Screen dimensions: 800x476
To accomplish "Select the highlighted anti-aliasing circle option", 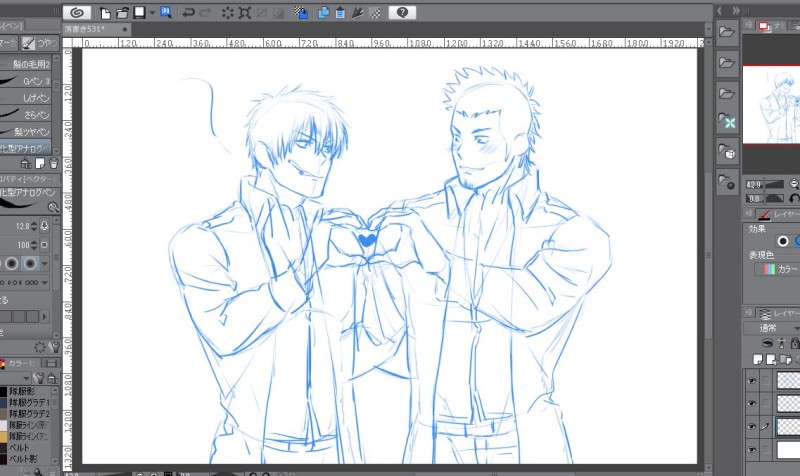I will (30, 263).
